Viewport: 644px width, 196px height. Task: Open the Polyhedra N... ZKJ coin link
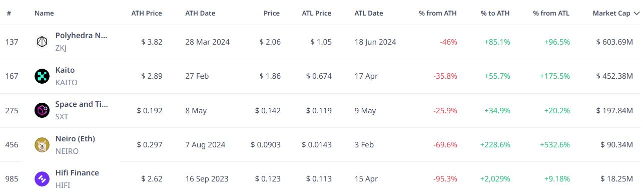pos(81,42)
